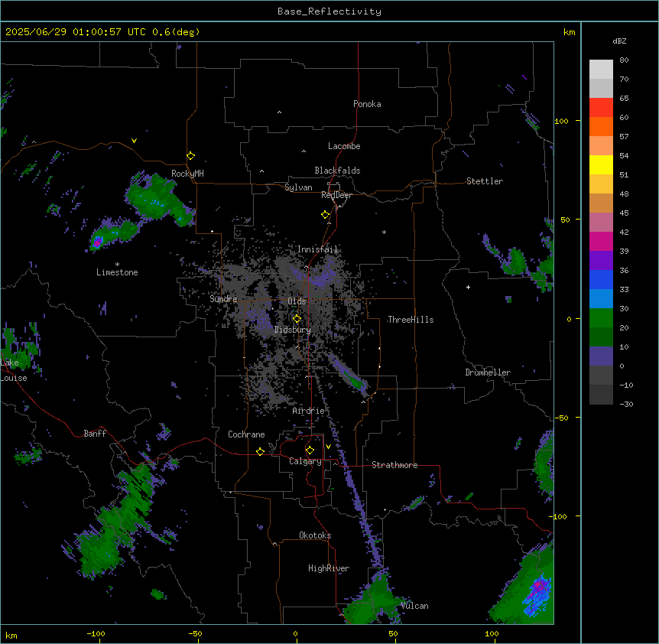Select the Sundre label

tap(223, 299)
